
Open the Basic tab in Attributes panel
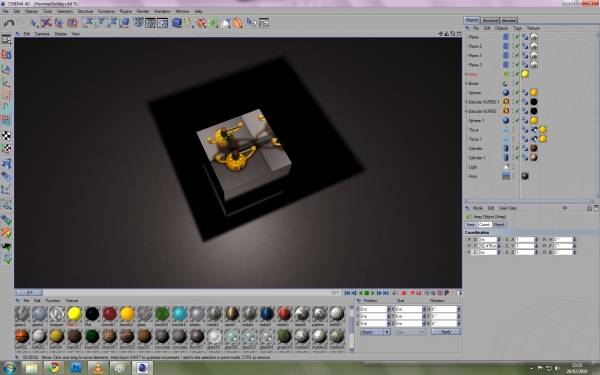[x=471, y=225]
